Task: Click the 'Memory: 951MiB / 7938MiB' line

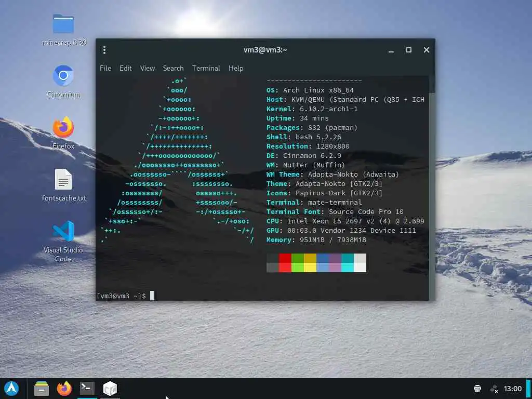Action: tap(316, 240)
